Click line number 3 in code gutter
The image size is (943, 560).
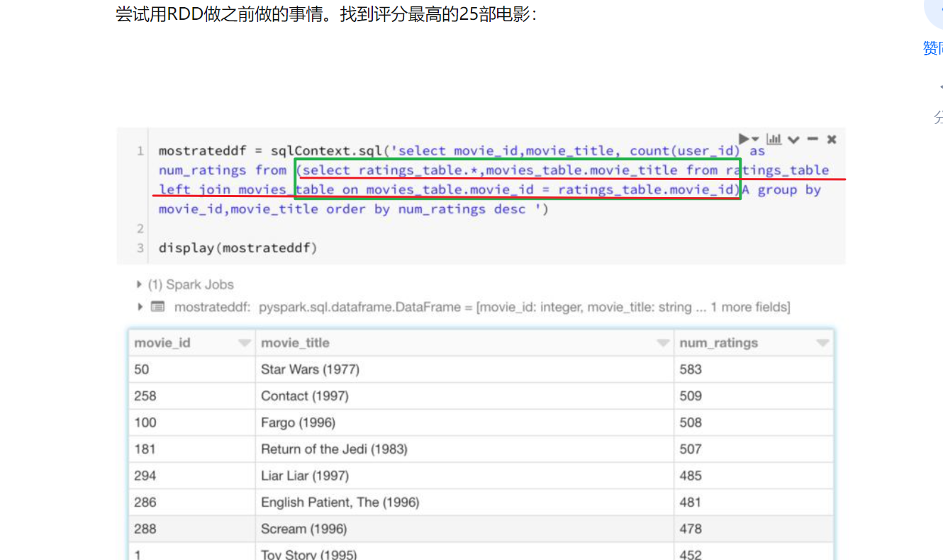pyautogui.click(x=140, y=248)
